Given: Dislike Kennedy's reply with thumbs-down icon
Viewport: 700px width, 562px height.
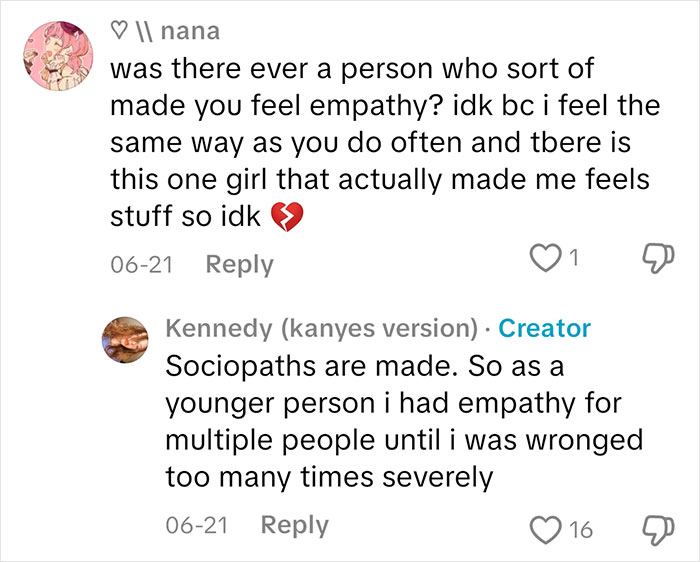Looking at the screenshot, I should tap(658, 530).
